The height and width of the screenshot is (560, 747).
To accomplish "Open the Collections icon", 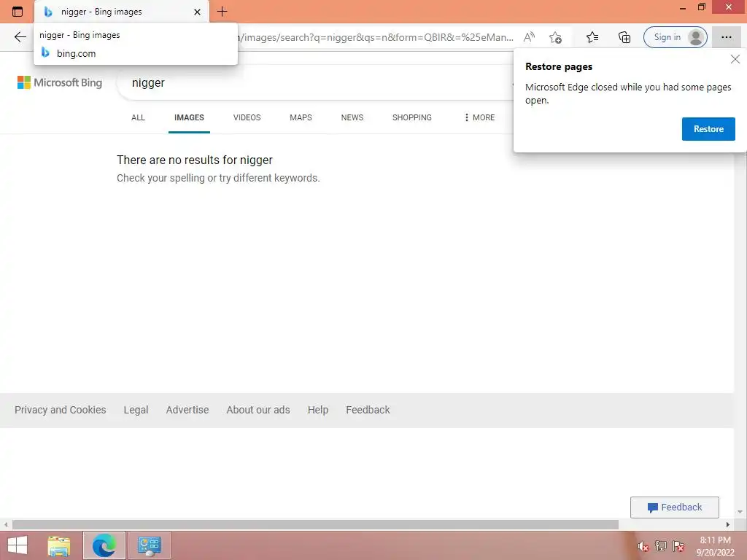I will click(x=624, y=37).
